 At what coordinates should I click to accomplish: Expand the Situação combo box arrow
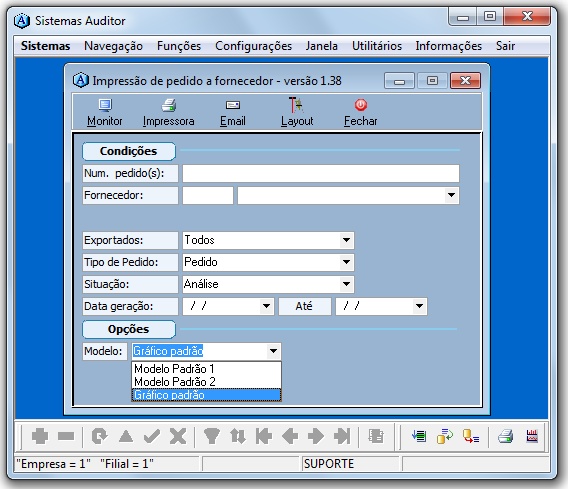[346, 284]
